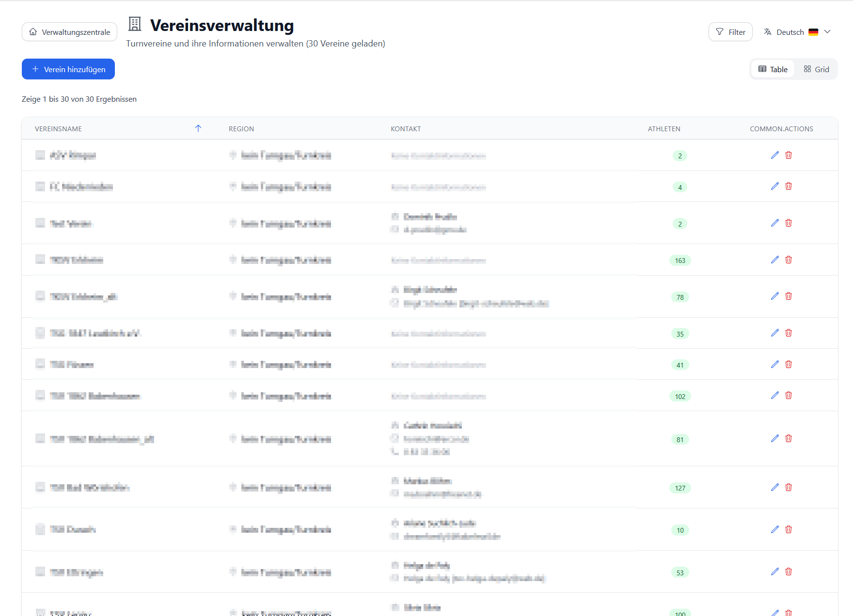Viewport: 853px width, 616px height.
Task: Delete the club with 10 athletes
Action: coord(789,530)
